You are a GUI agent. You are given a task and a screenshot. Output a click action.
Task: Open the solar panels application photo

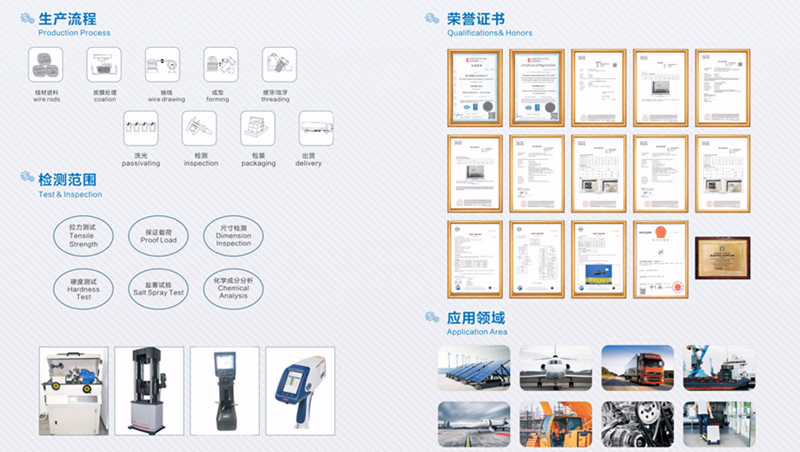coord(474,367)
